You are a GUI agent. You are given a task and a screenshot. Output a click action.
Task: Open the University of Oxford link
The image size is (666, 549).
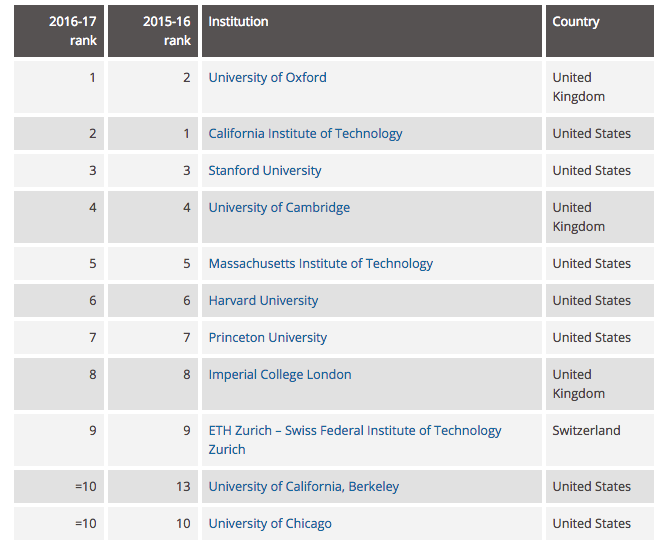(x=267, y=78)
